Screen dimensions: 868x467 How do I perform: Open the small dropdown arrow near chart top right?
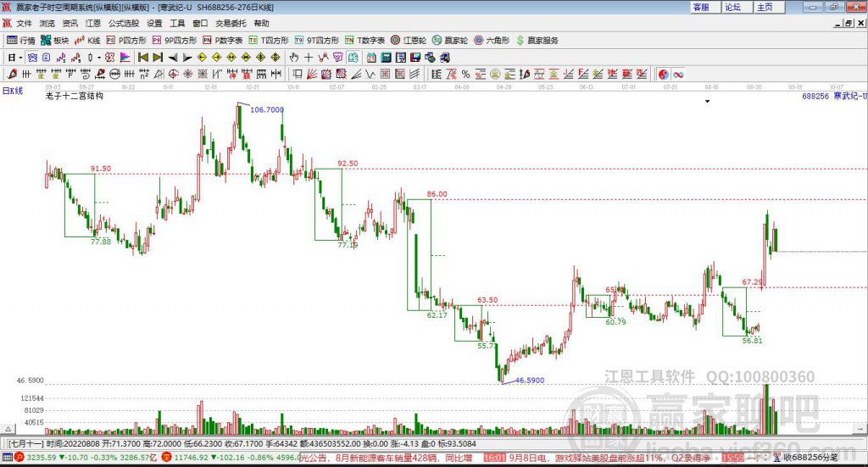(707, 101)
